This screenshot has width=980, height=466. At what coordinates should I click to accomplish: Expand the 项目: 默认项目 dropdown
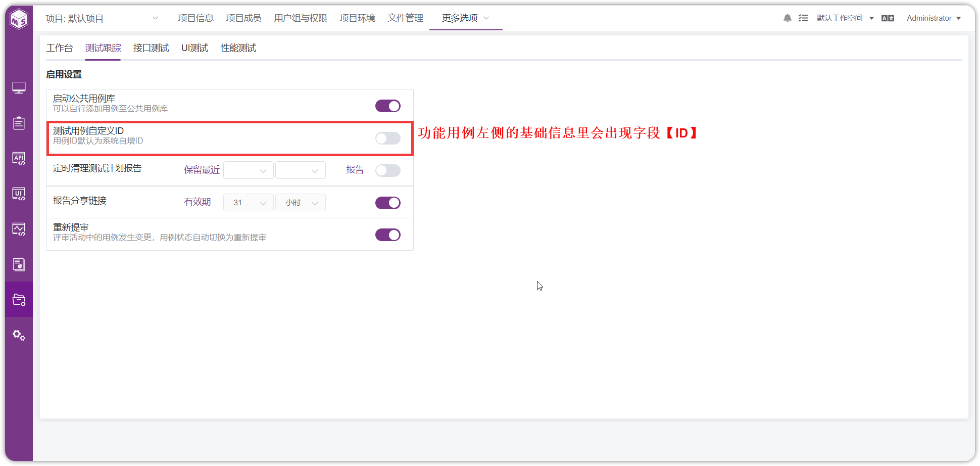[102, 19]
